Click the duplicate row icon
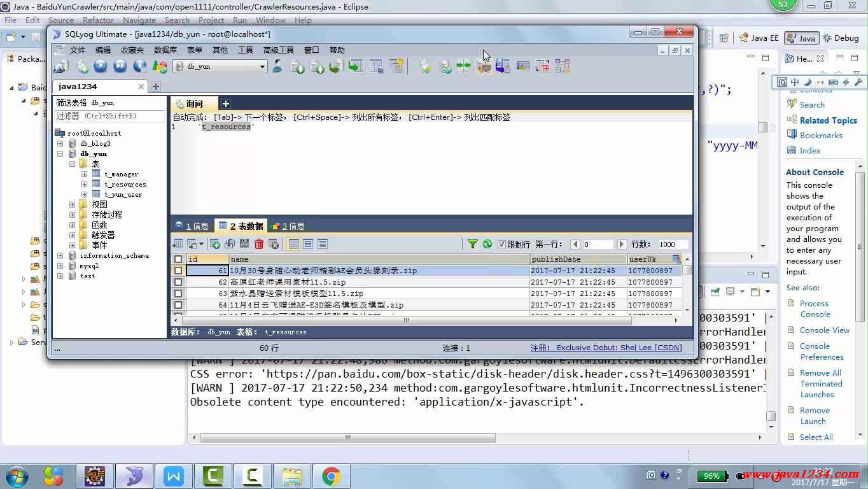868x489 pixels. (x=230, y=244)
